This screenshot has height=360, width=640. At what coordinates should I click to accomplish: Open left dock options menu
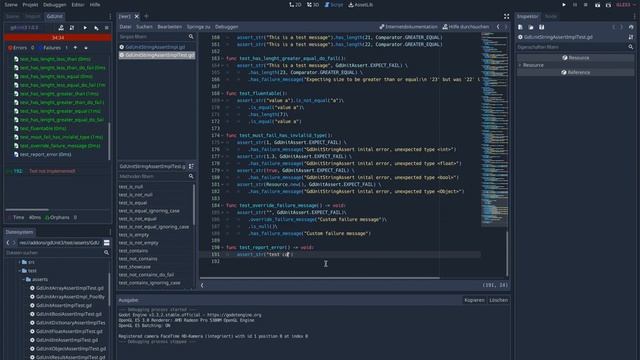coord(110,16)
